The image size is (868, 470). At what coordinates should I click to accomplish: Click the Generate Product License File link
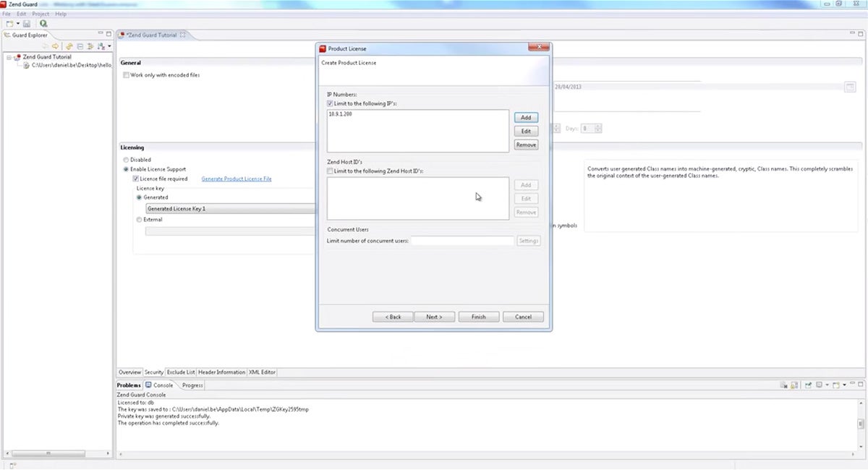tap(237, 179)
